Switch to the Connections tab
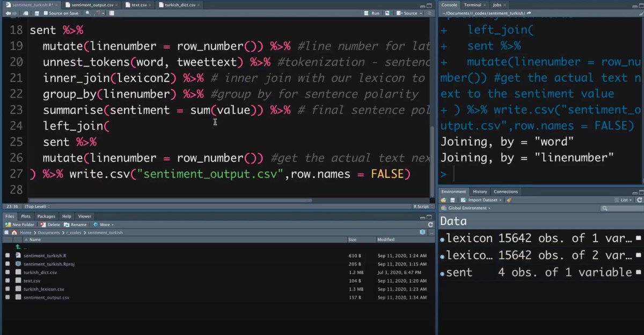644x335 pixels. click(506, 191)
